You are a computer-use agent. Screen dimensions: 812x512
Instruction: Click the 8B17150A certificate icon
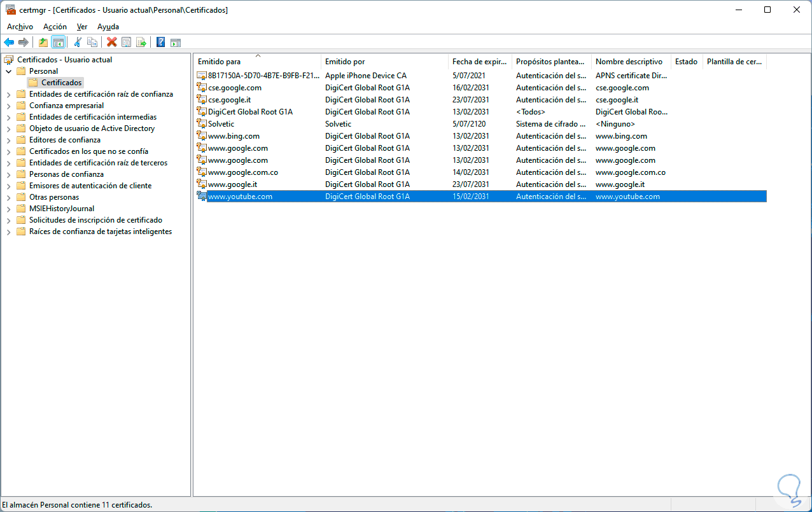[202, 76]
